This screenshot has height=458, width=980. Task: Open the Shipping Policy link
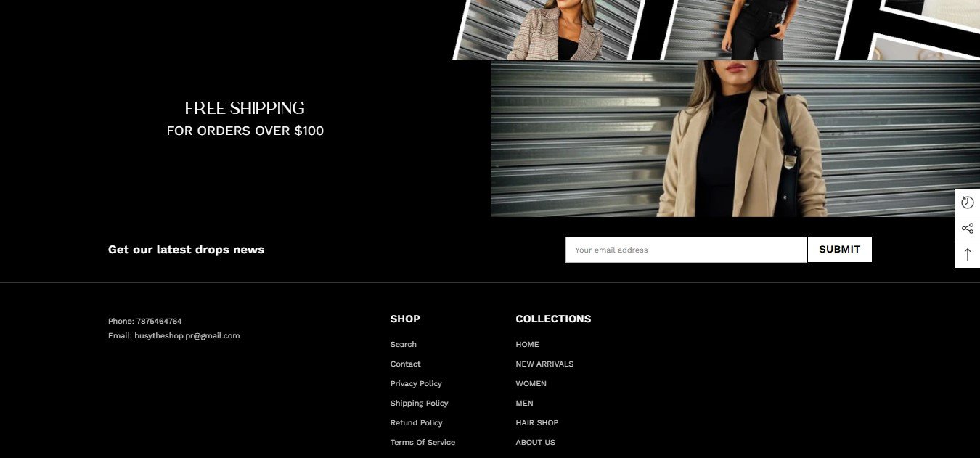[420, 404]
